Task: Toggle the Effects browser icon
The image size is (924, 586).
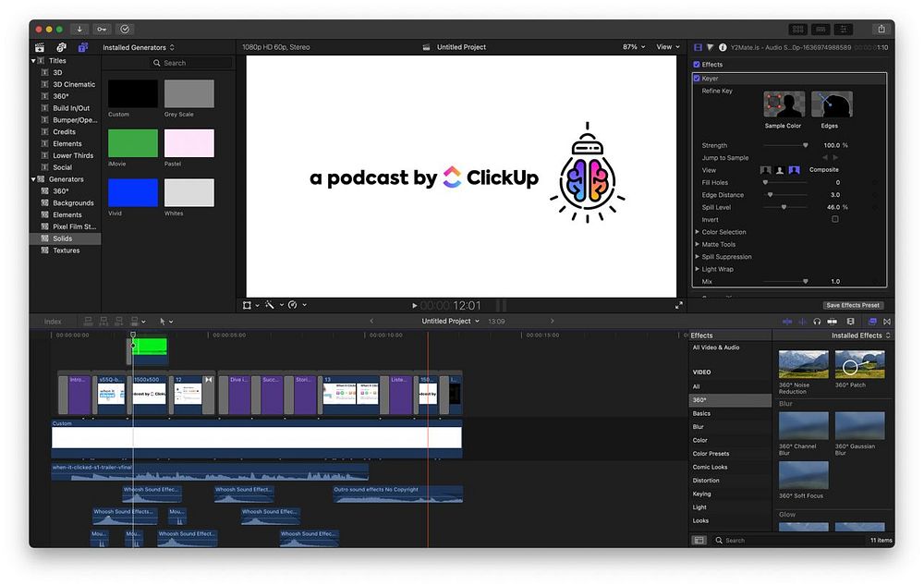Action: click(872, 322)
